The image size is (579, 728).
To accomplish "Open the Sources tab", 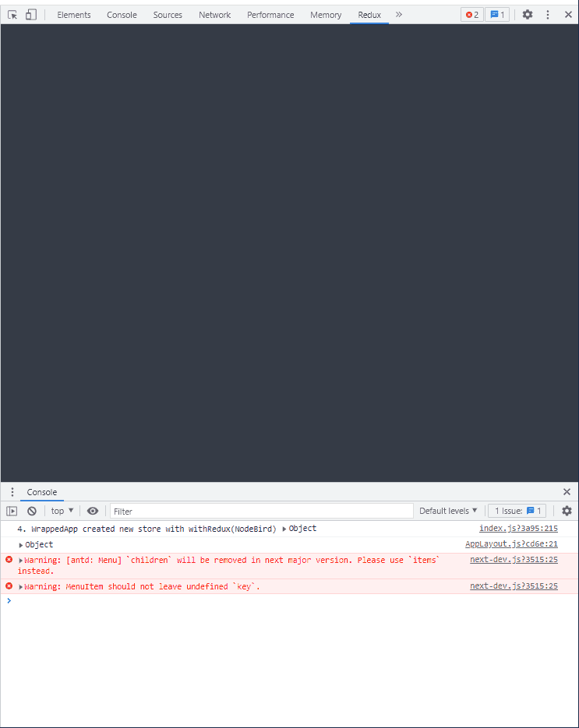I will (x=168, y=15).
